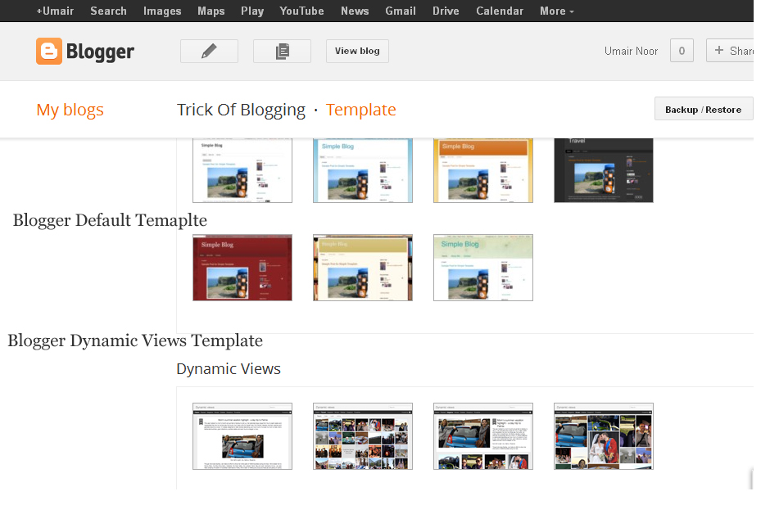Screen dimensions: 770x532
Task: Select Dynamic Views single-article classic thumbnail
Action: 242,436
